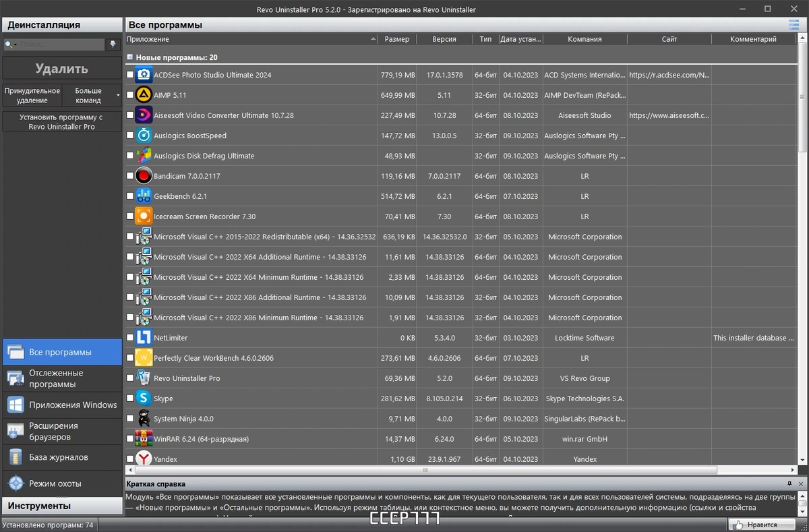Open the Aiseesoft website link
The width and height of the screenshot is (809, 532).
(669, 115)
